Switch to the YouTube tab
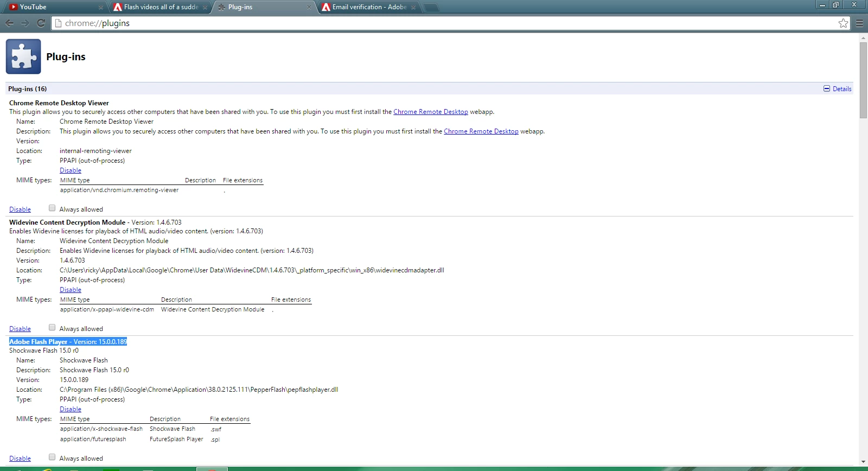The image size is (868, 471). pos(53,7)
